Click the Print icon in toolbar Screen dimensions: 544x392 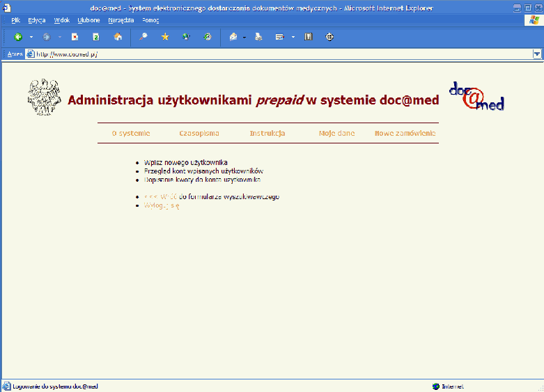[x=258, y=37]
